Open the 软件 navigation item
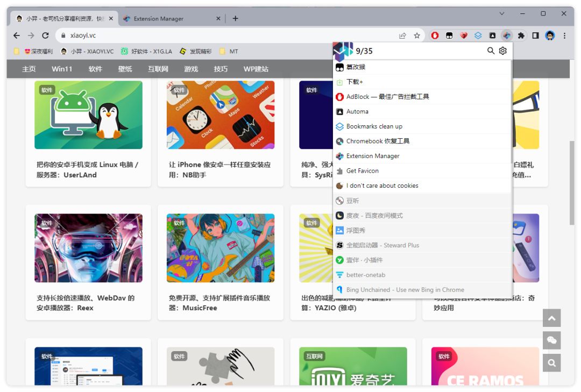Screen dimensions: 581x392 [x=95, y=69]
